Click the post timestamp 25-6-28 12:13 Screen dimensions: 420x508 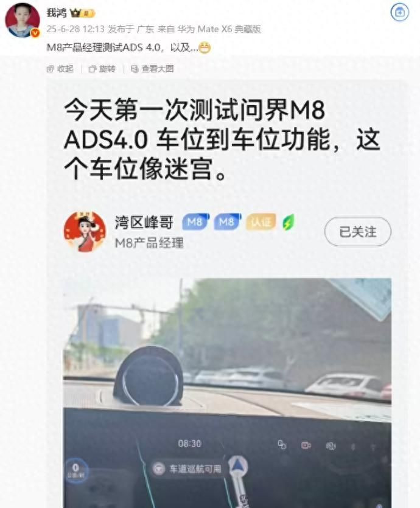pos(75,29)
